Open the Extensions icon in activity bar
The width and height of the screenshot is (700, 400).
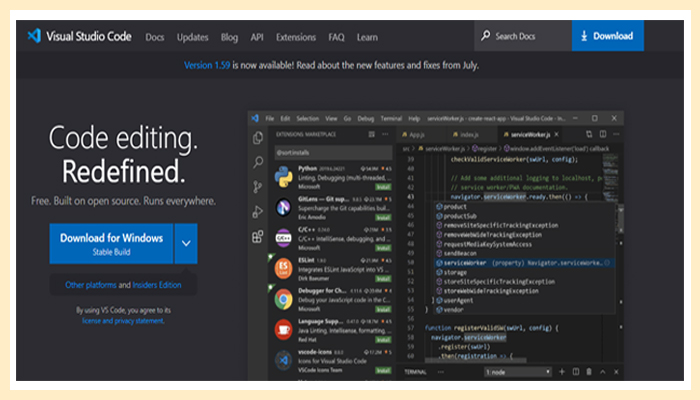(258, 237)
